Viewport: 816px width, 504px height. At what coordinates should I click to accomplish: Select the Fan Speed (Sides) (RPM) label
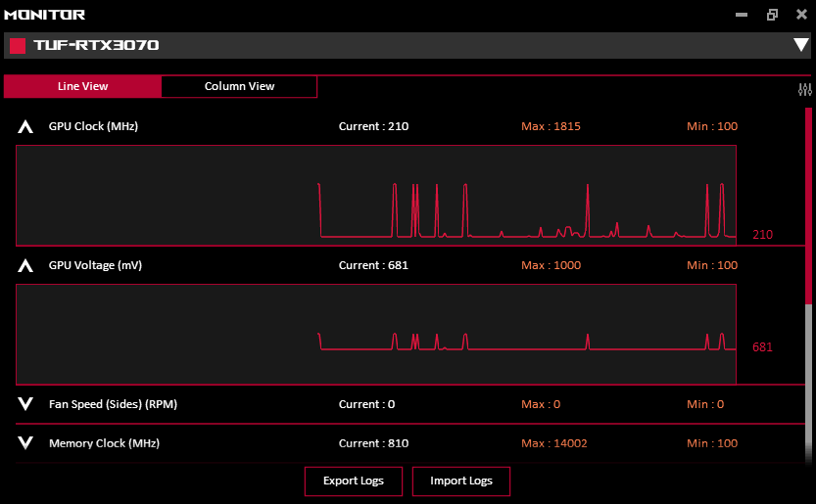[113, 404]
